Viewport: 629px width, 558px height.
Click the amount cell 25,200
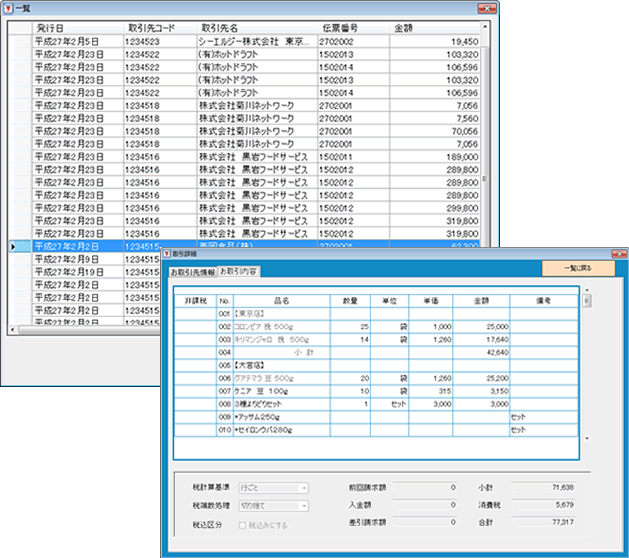coord(481,378)
